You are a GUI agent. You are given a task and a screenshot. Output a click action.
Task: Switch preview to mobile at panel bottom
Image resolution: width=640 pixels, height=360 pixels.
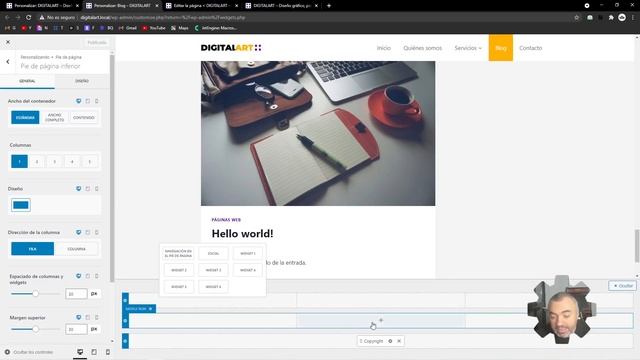[x=108, y=352]
